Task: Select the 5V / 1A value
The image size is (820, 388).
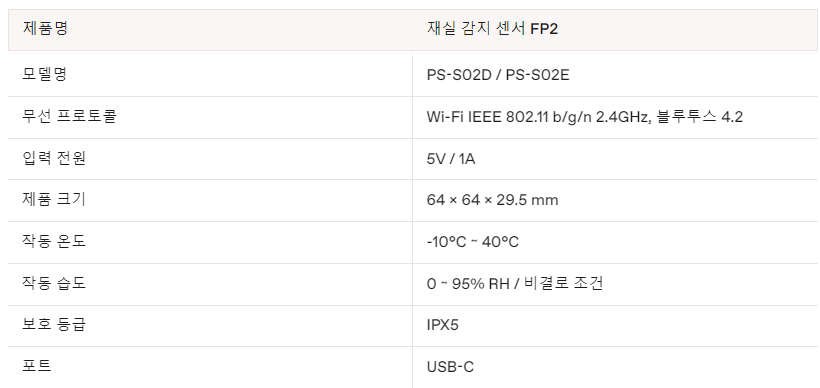Action: click(x=451, y=158)
